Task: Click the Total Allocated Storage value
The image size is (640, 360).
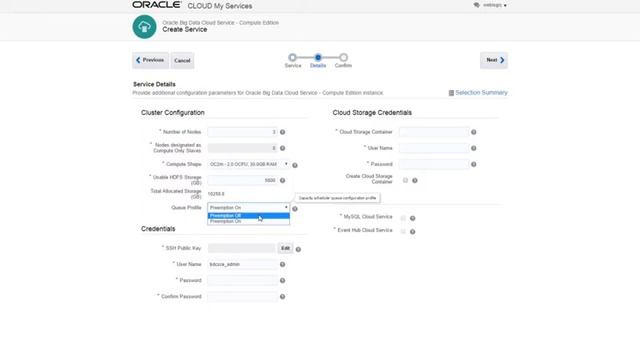Action: [x=216, y=194]
